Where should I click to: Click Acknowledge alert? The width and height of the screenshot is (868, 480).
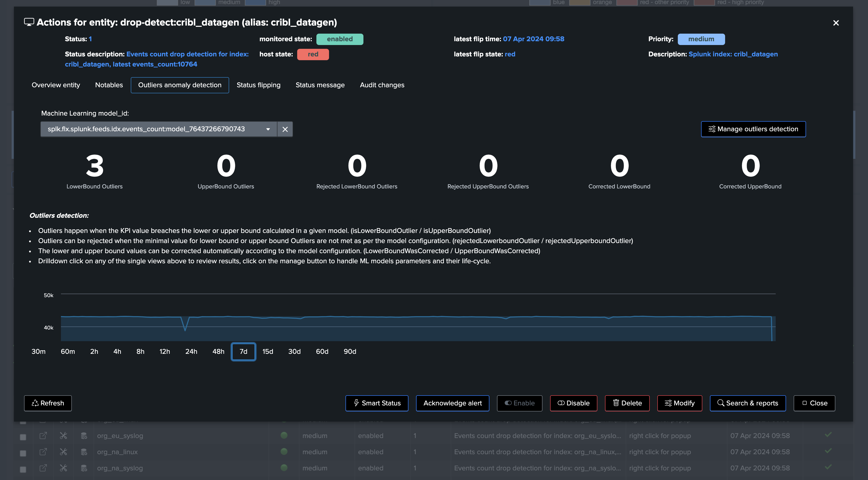(x=452, y=403)
